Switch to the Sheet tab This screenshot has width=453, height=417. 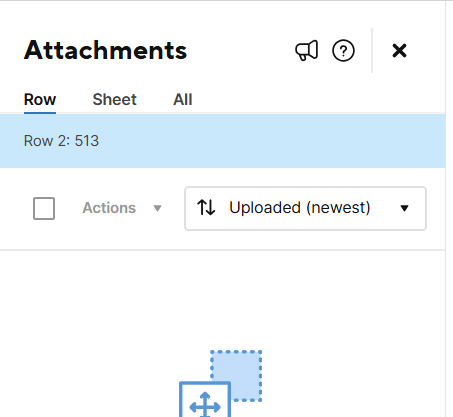(115, 99)
